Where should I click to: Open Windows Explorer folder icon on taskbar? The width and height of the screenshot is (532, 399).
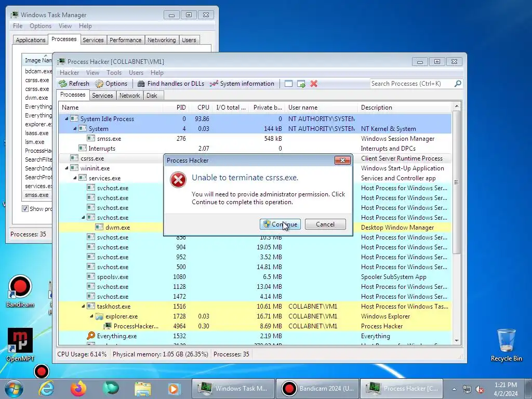coord(143,389)
